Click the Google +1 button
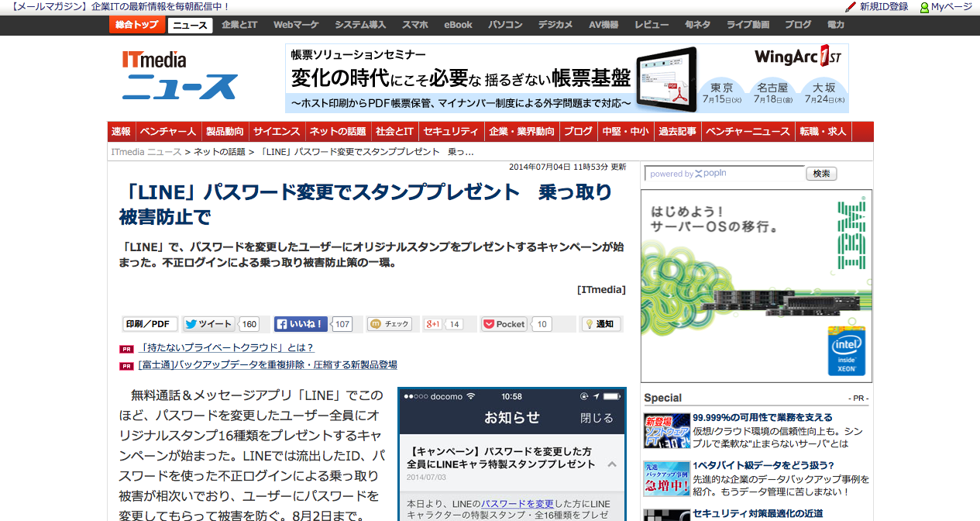This screenshot has height=521, width=980. pos(433,324)
